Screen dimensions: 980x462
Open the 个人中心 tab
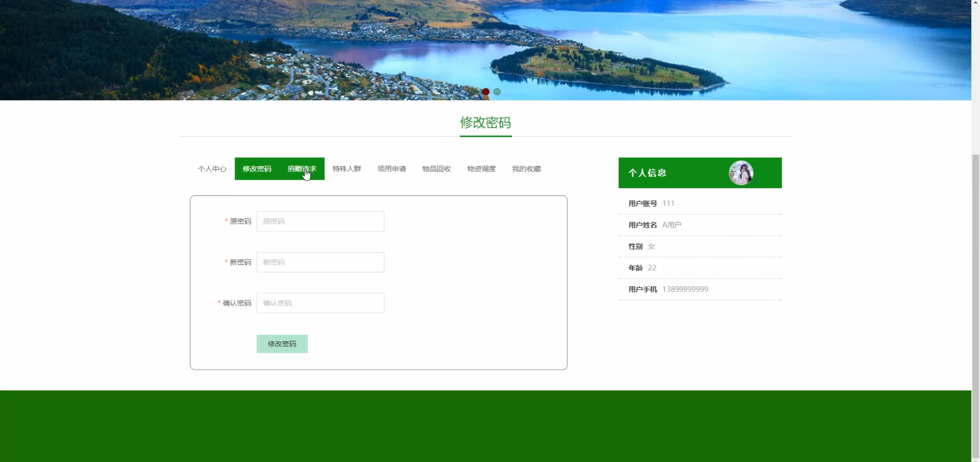coord(212,169)
